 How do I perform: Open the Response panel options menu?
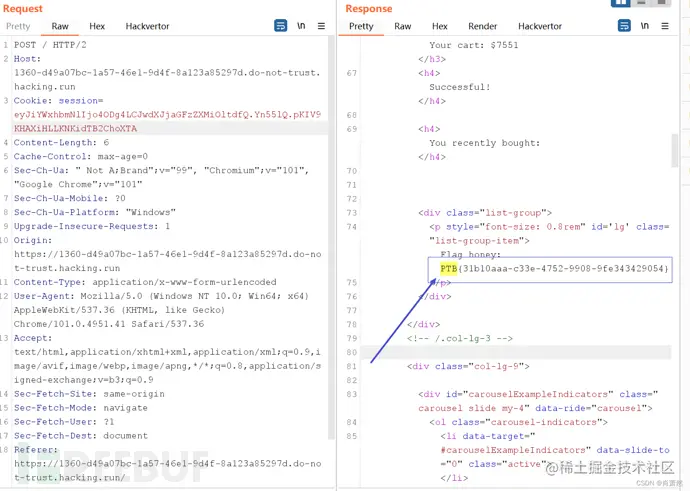coord(665,26)
